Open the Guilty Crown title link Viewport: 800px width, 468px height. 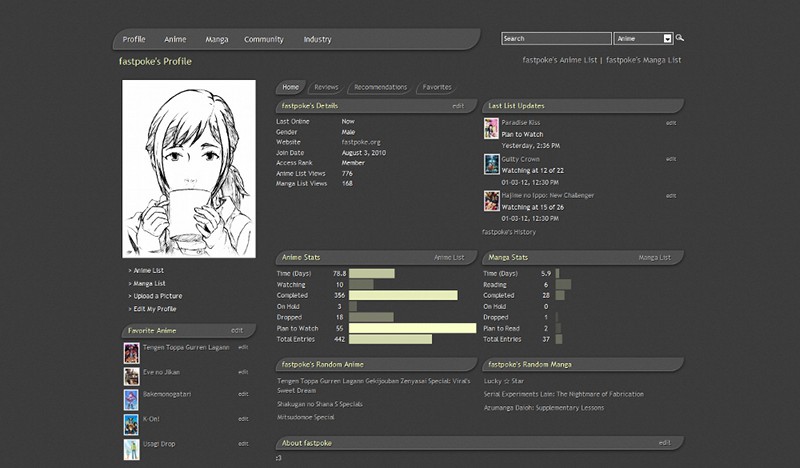click(520, 159)
